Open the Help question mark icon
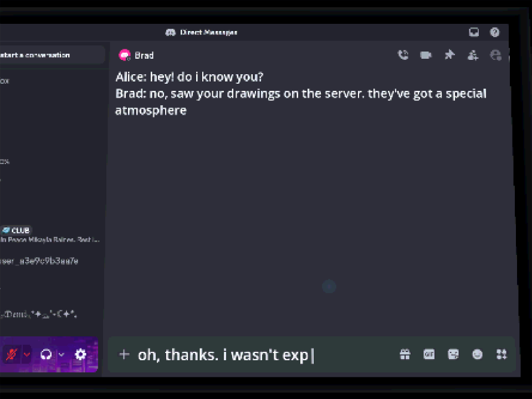Image resolution: width=532 pixels, height=399 pixels. click(495, 32)
